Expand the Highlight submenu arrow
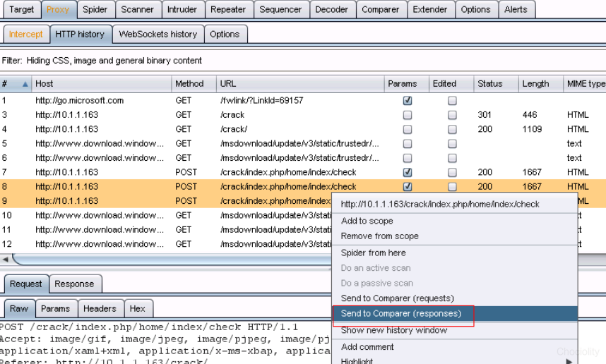 click(x=569, y=361)
